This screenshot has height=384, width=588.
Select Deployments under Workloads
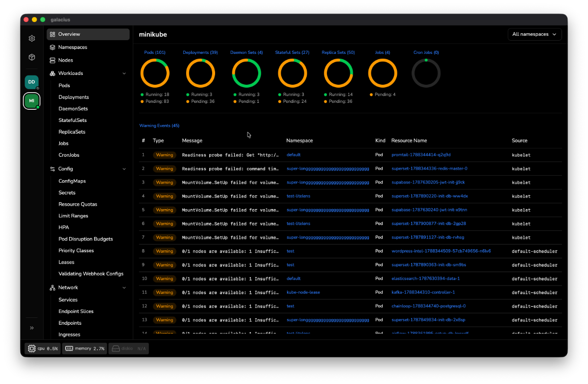click(73, 97)
